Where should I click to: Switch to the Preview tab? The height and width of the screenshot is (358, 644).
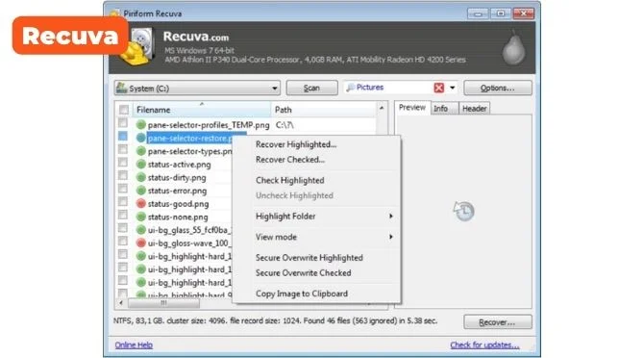(x=412, y=108)
